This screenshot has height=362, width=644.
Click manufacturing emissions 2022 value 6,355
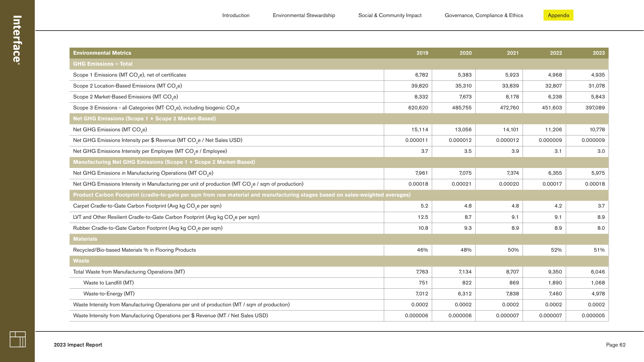(x=555, y=173)
